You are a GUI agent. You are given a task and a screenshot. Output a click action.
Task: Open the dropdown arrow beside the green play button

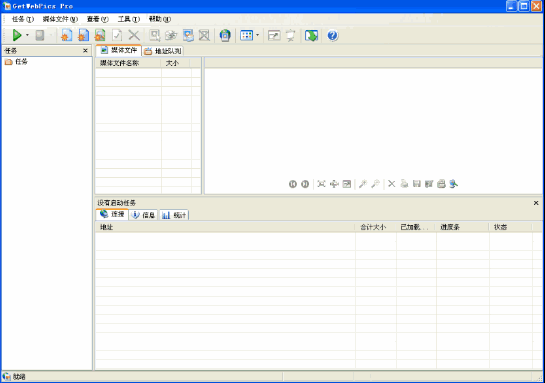click(x=27, y=35)
